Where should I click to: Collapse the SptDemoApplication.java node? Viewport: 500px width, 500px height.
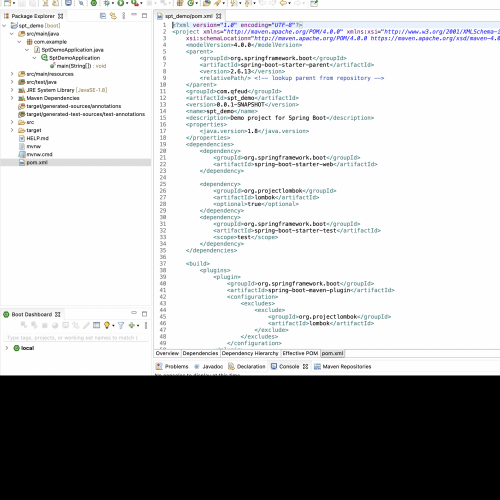pyautogui.click(x=27, y=50)
